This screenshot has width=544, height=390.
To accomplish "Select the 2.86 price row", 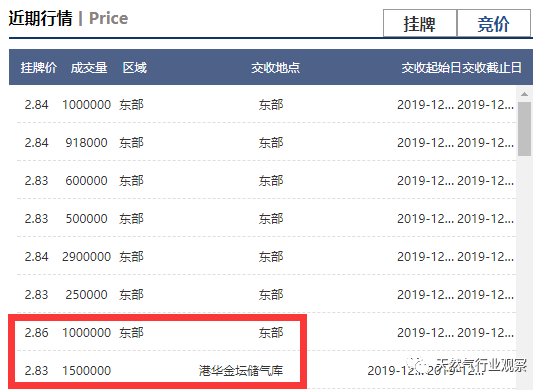I will click(x=266, y=332).
